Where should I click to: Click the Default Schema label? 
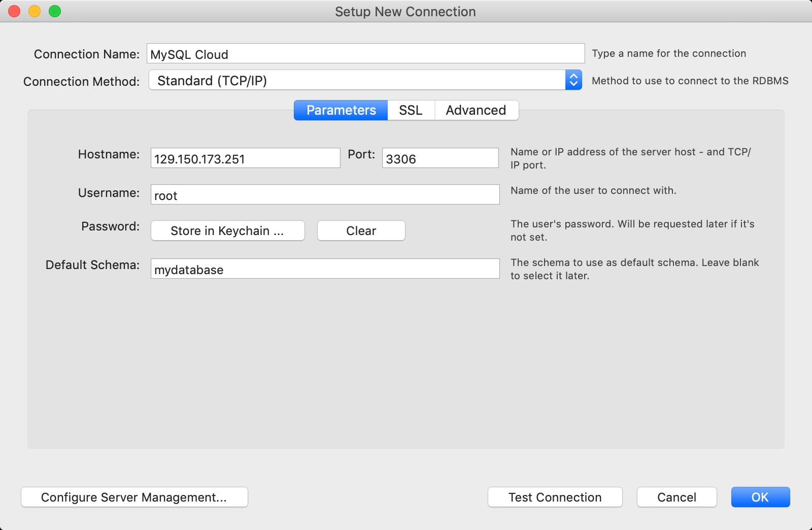click(x=92, y=265)
